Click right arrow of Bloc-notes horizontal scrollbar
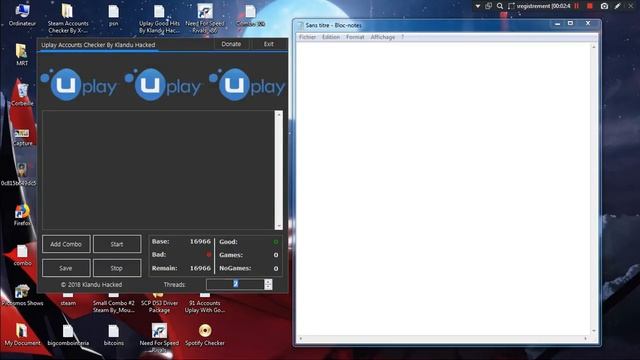The image size is (640, 360). pyautogui.click(x=586, y=338)
